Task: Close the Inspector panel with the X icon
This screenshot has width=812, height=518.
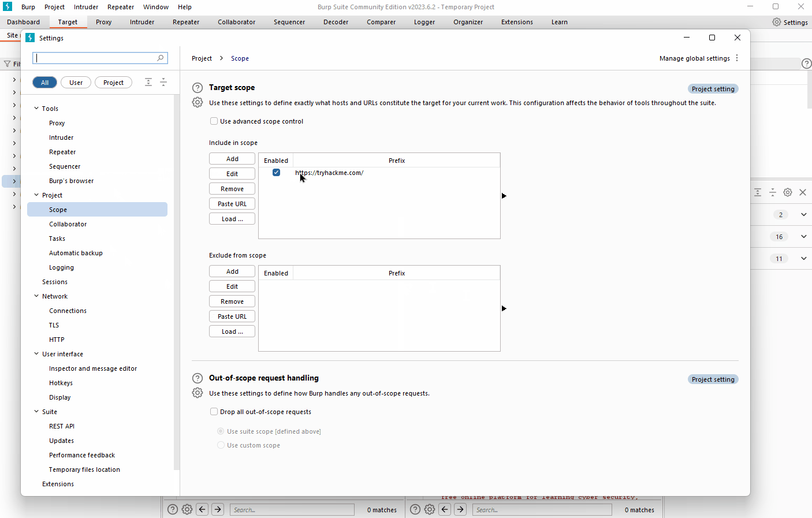Action: point(803,192)
